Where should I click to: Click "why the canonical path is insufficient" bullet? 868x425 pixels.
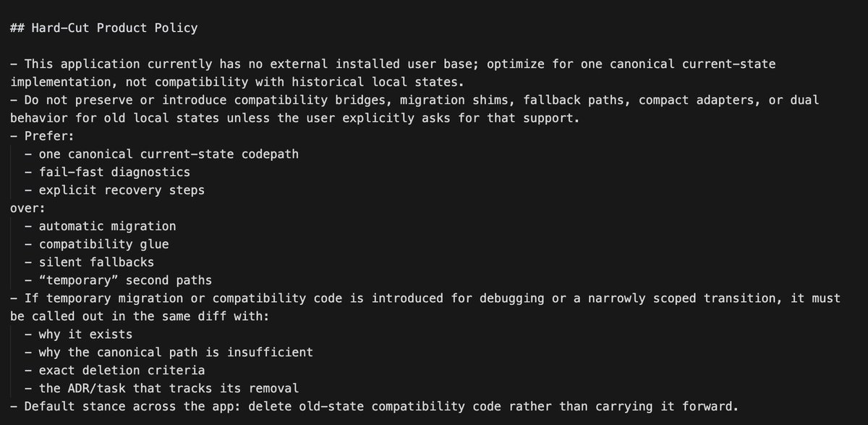pos(176,353)
